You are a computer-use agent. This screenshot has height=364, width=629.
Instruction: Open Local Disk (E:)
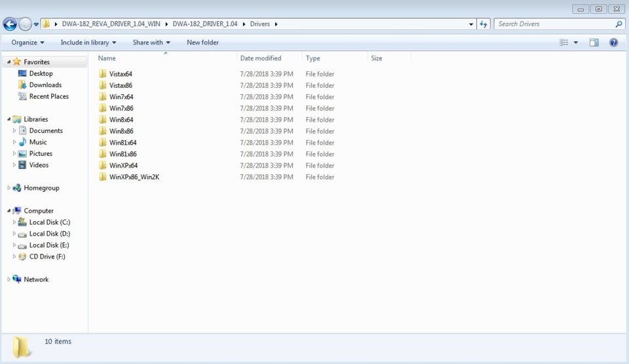coord(49,245)
